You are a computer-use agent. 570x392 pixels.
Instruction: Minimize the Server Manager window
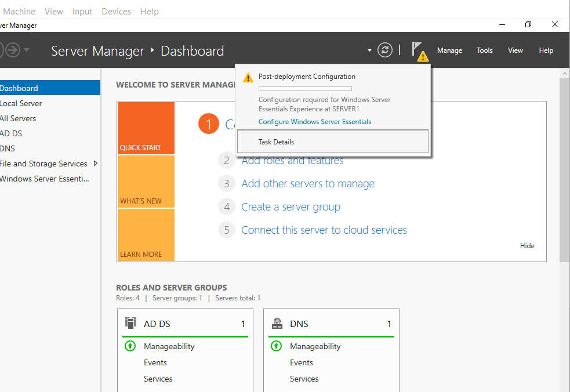click(502, 24)
